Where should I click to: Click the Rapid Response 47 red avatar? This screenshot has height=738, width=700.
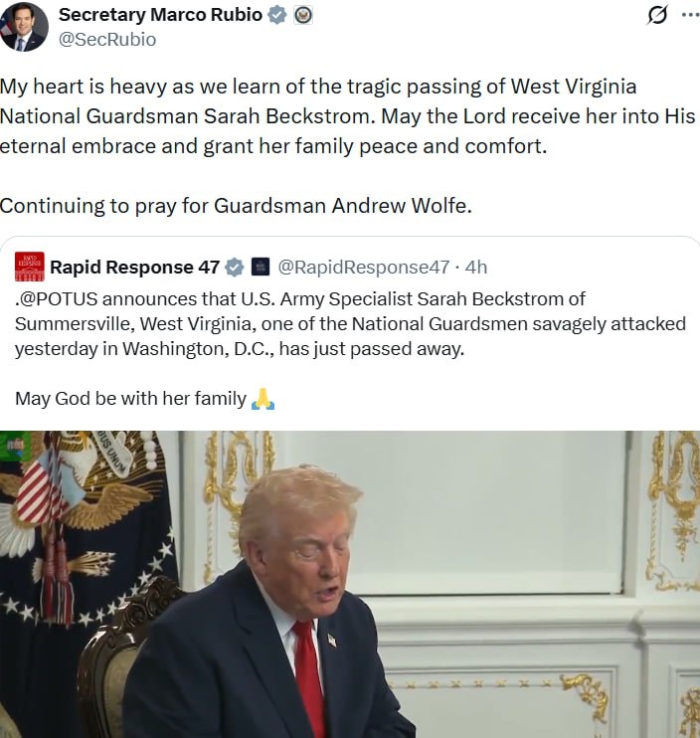click(x=30, y=267)
